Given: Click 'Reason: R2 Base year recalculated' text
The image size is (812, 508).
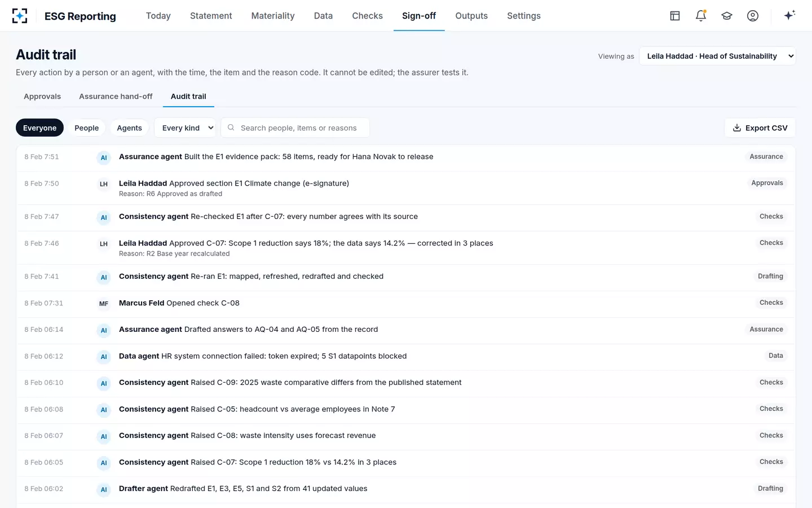Looking at the screenshot, I should [174, 254].
